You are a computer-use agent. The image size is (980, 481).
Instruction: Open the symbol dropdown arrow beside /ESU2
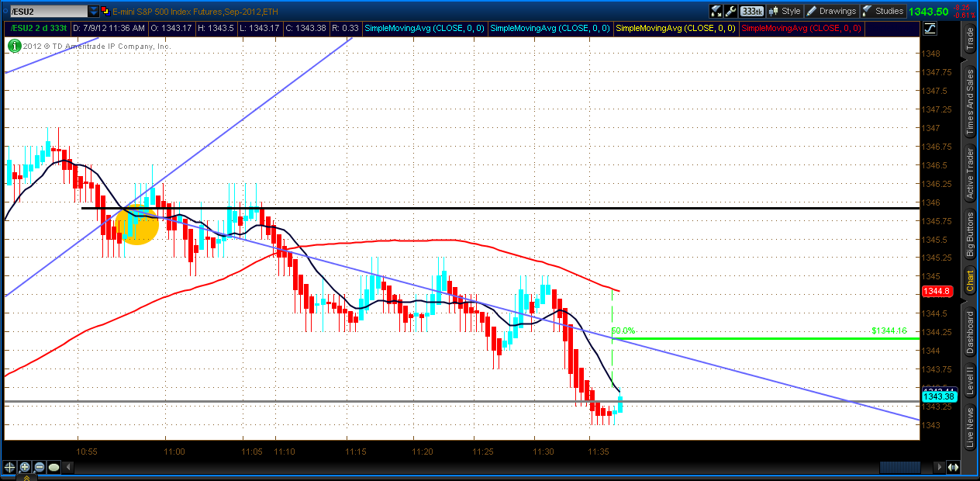(93, 11)
